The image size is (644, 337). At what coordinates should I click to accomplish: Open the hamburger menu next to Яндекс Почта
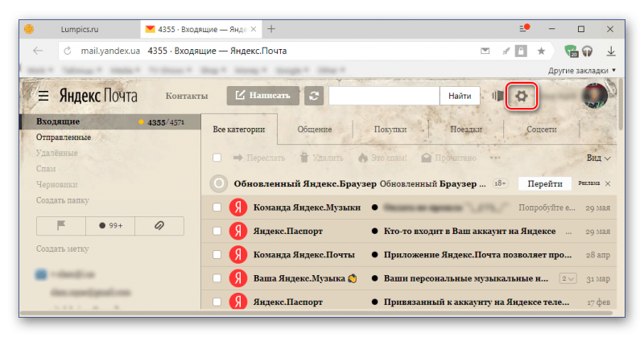[x=43, y=96]
